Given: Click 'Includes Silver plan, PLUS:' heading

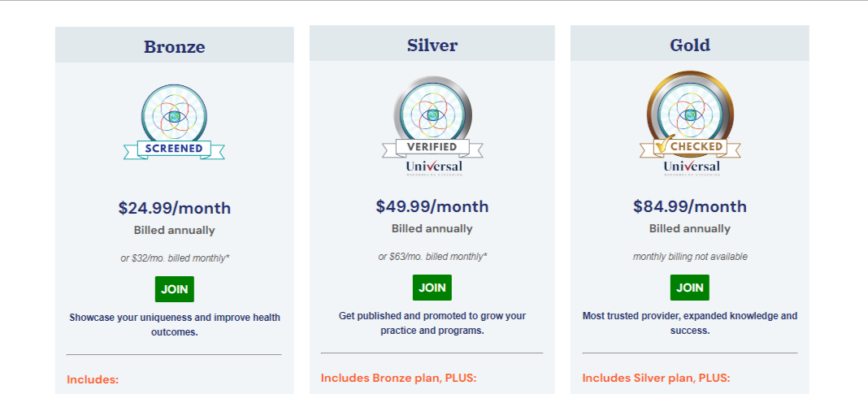Looking at the screenshot, I should pyautogui.click(x=656, y=378).
